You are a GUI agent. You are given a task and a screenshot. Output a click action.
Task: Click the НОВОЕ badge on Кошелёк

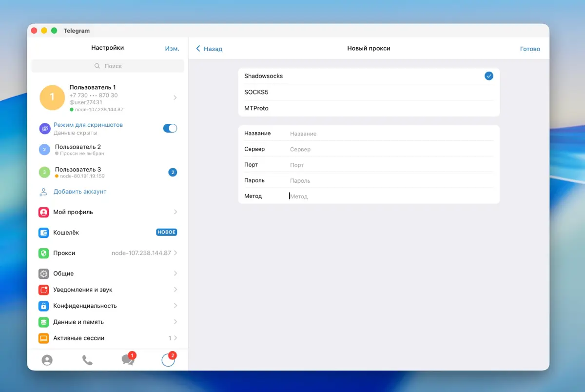pos(166,233)
